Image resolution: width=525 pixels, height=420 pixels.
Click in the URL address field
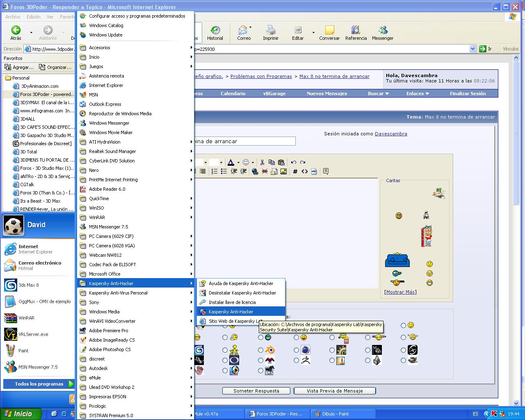pyautogui.click(x=246, y=49)
